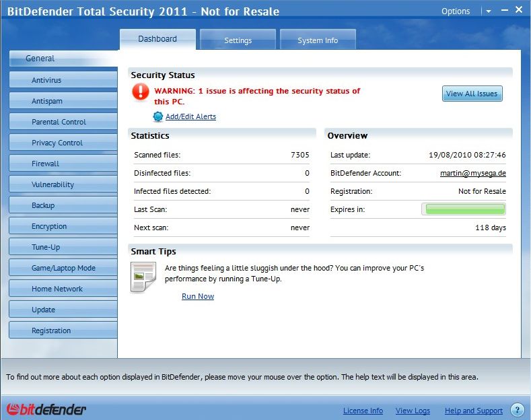Click the bitdefender logo

click(x=46, y=409)
